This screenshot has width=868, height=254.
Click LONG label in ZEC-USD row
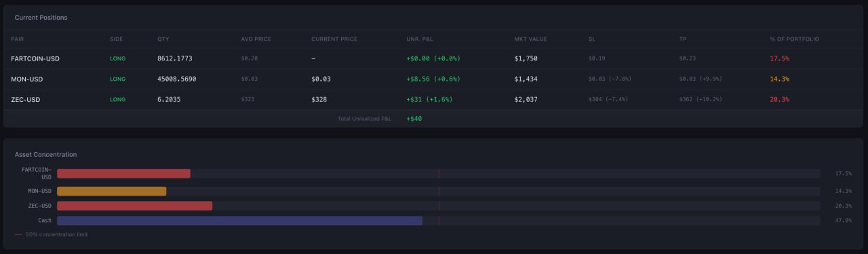117,100
